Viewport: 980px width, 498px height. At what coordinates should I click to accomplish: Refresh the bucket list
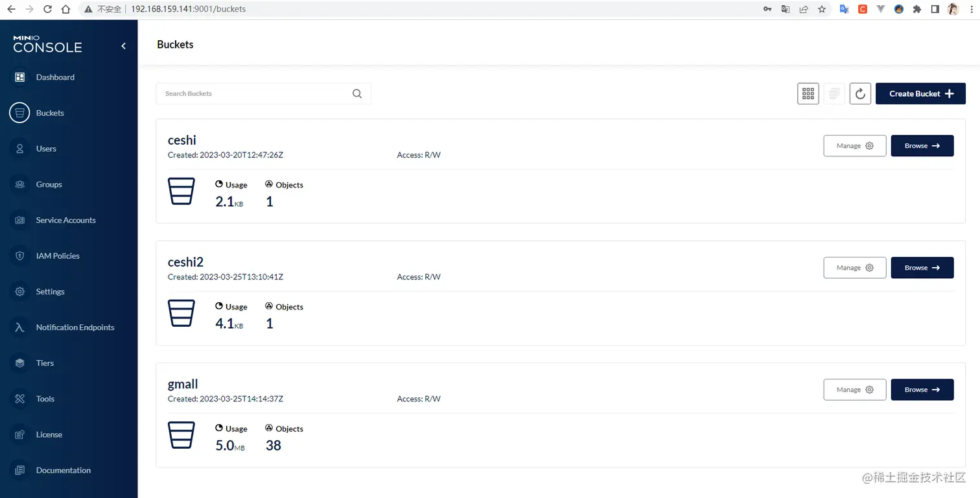(860, 93)
